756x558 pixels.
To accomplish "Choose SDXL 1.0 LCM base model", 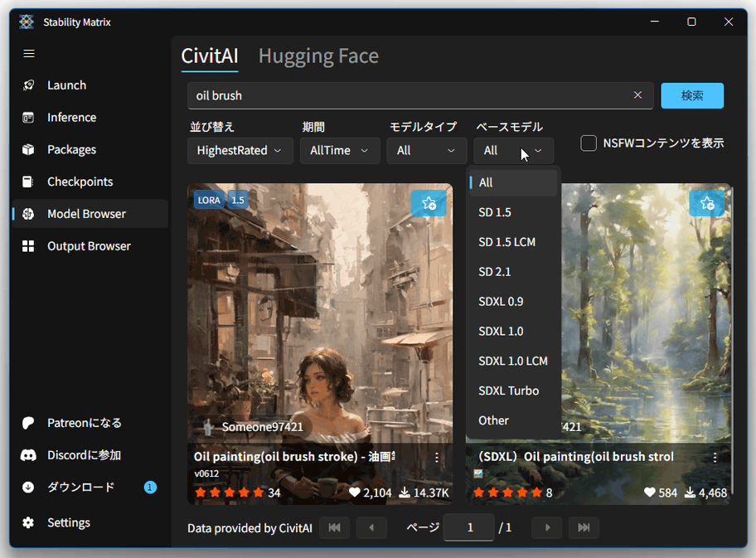I will click(513, 361).
